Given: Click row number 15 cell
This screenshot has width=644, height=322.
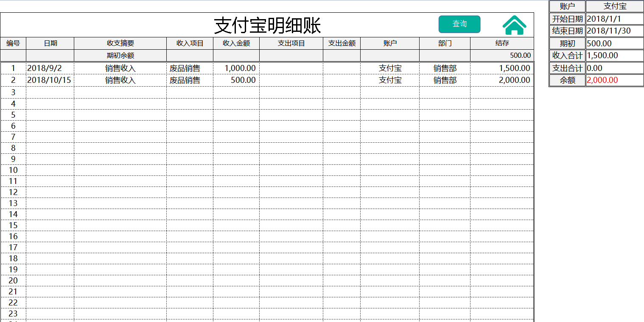Looking at the screenshot, I should (13, 225).
